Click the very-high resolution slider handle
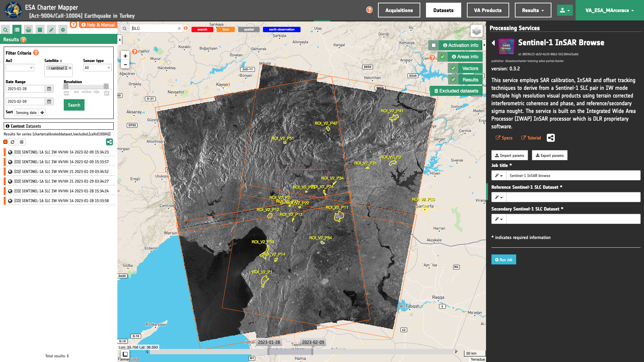The image size is (644, 362). click(x=106, y=86)
